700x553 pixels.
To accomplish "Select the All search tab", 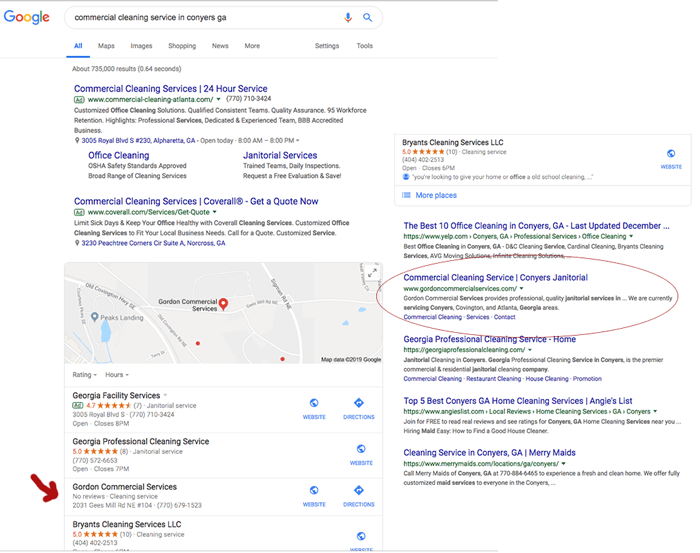I will (x=78, y=46).
